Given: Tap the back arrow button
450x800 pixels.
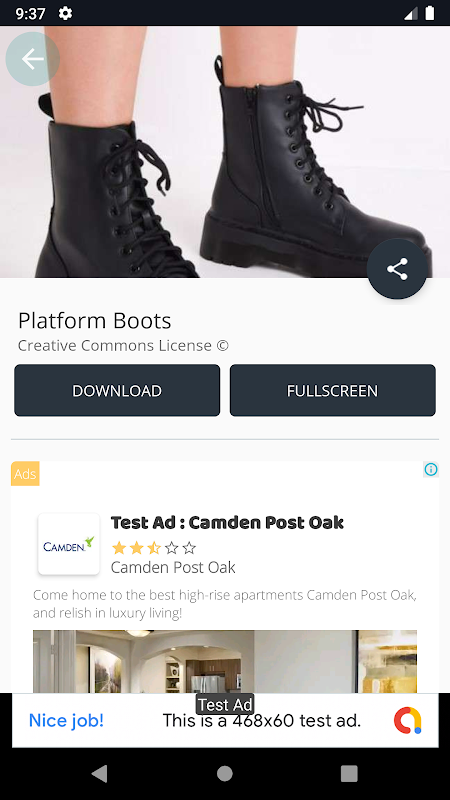Looking at the screenshot, I should coord(32,59).
